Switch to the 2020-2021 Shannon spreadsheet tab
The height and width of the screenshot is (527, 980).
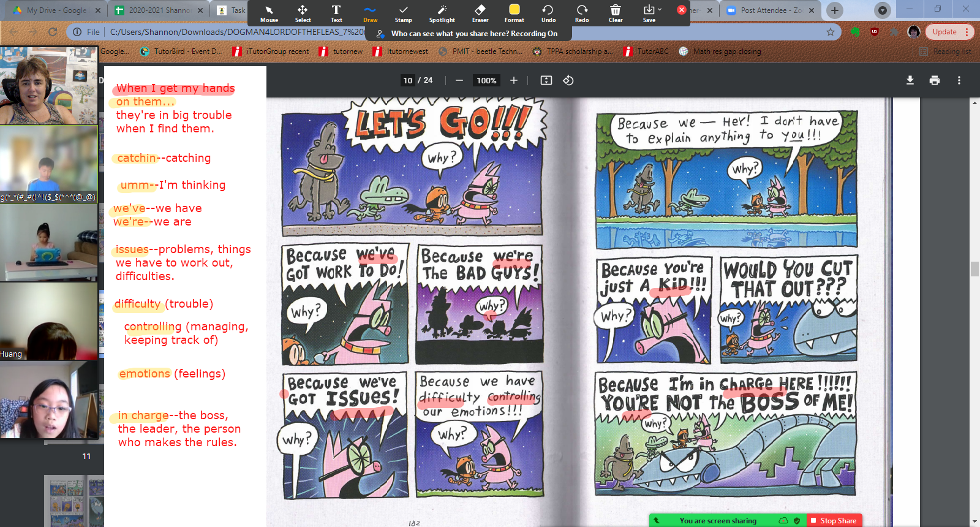[x=158, y=10]
